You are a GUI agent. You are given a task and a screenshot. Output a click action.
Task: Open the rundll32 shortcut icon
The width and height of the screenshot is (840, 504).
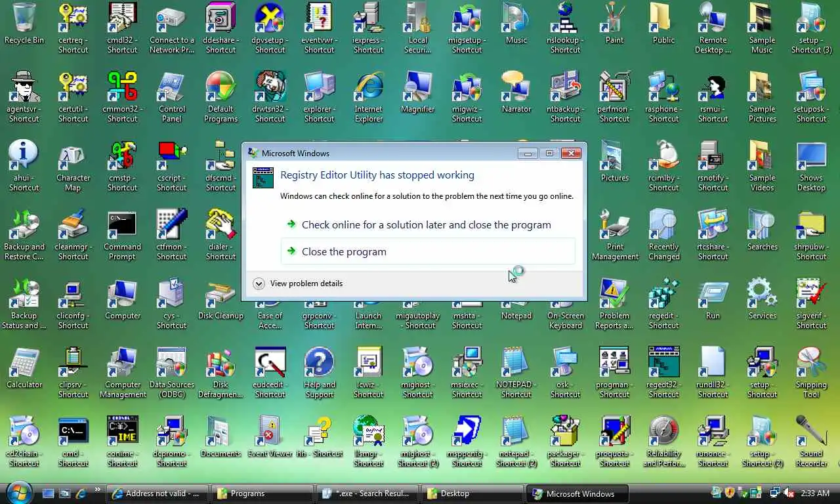pos(713,373)
